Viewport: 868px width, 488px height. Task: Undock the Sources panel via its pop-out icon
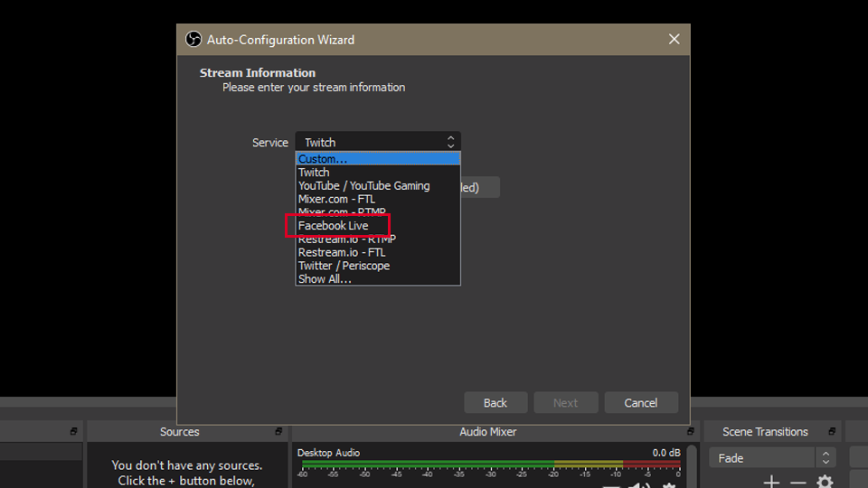[x=278, y=431]
